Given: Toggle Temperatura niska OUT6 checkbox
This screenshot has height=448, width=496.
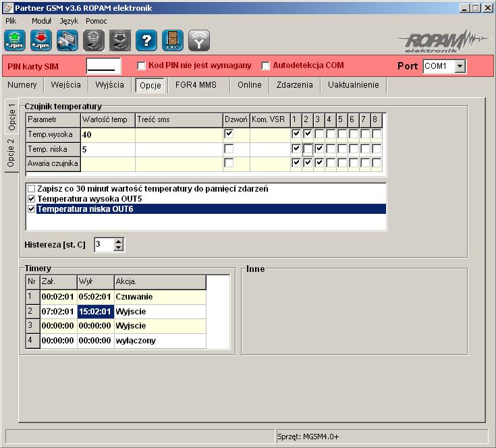Looking at the screenshot, I should point(31,209).
